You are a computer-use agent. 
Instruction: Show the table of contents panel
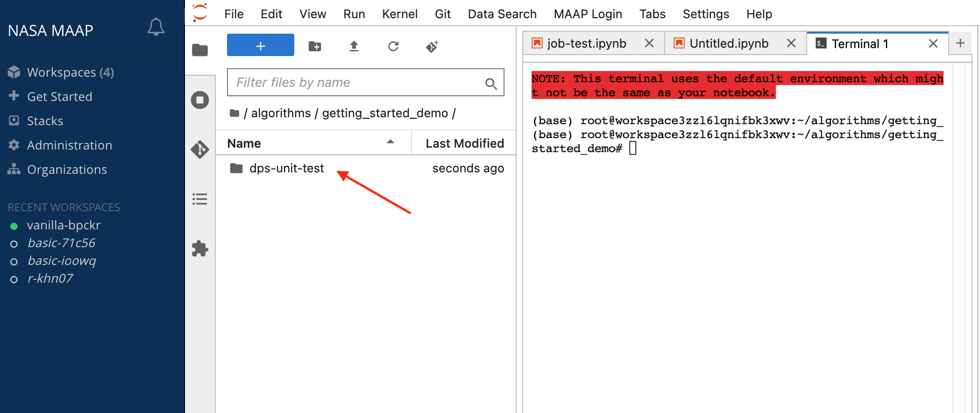[200, 199]
